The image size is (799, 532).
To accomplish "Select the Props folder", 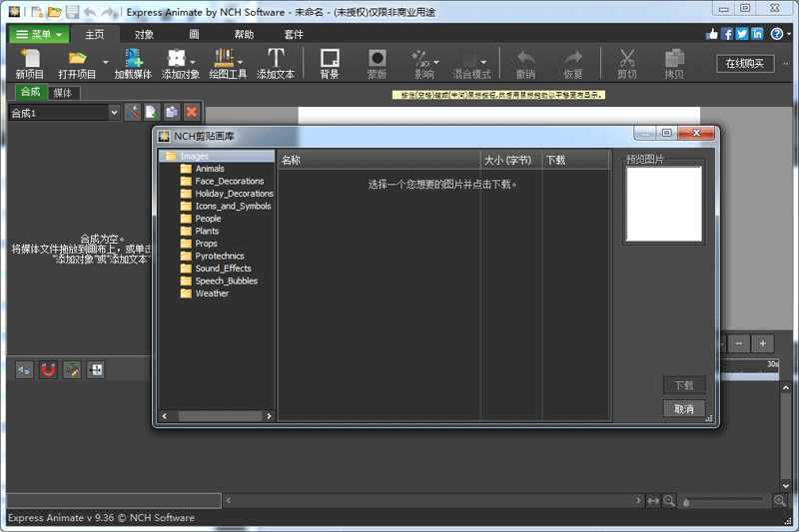I will tap(206, 244).
